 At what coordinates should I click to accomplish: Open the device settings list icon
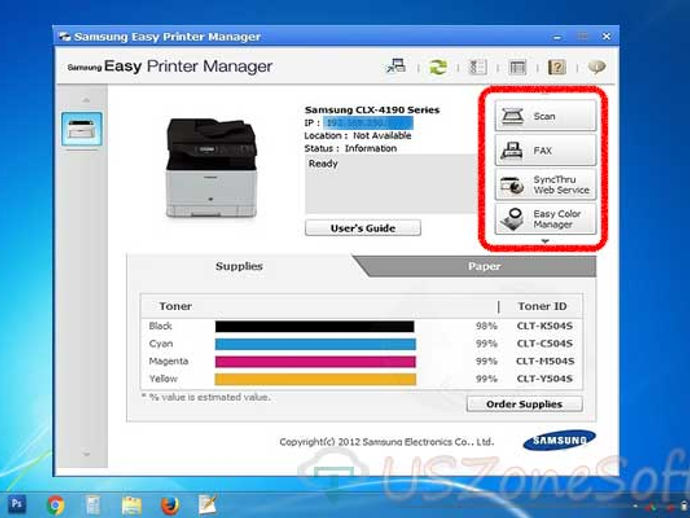(477, 67)
